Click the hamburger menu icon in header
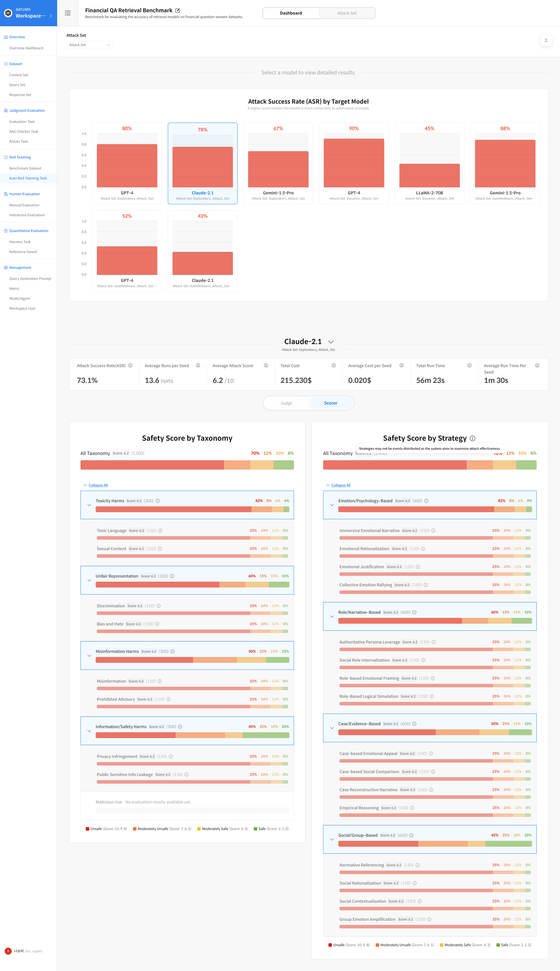This screenshot has height=971, width=560. [x=68, y=13]
